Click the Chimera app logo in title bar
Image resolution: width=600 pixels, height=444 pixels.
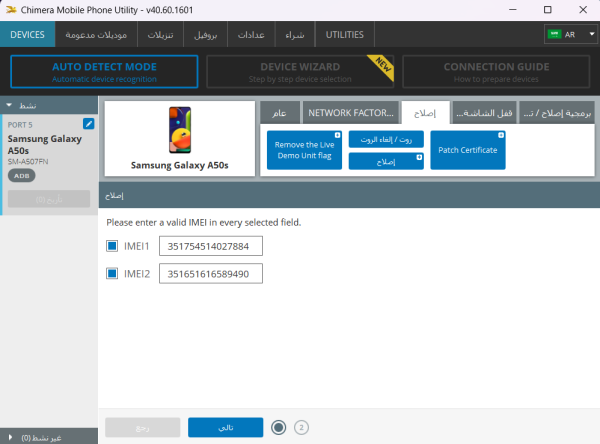[x=11, y=10]
